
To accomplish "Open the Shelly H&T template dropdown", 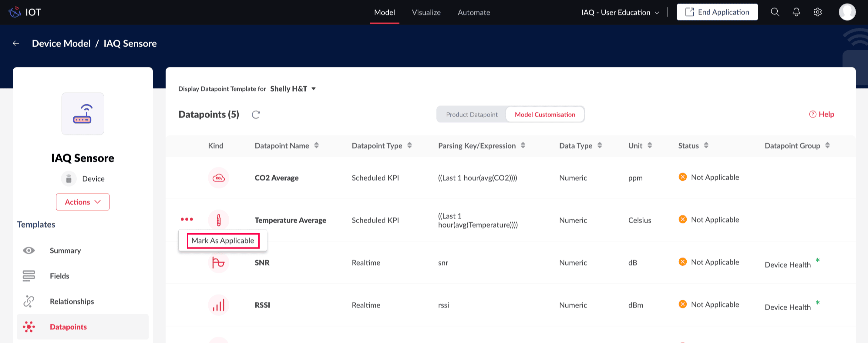I will coord(293,89).
